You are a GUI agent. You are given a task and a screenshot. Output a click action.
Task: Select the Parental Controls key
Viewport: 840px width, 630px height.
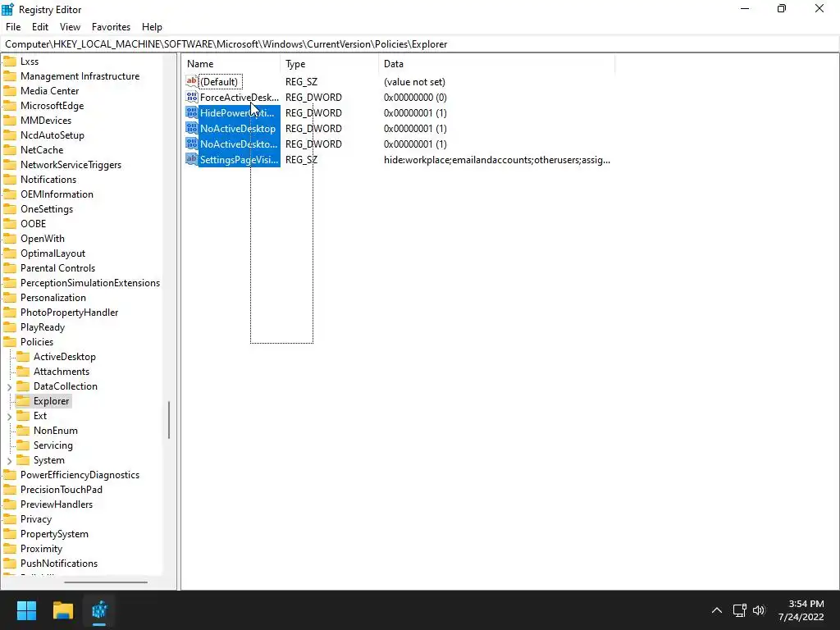pos(57,268)
